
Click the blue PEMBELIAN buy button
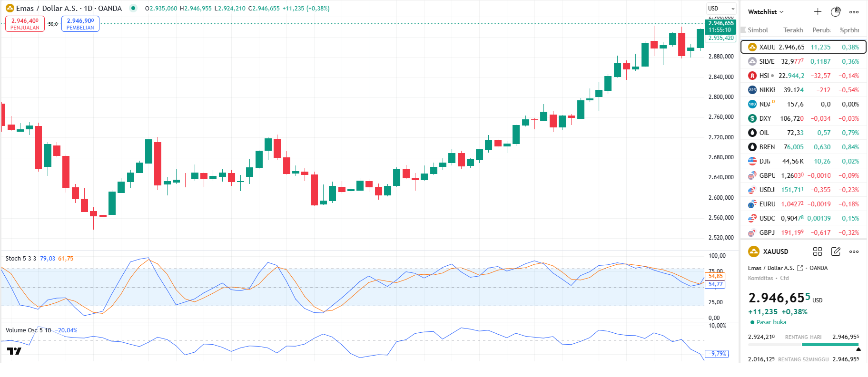click(80, 24)
